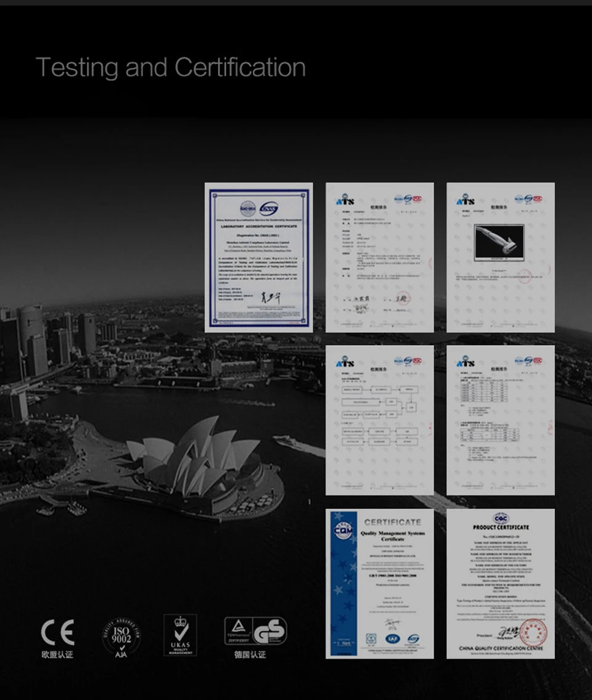Open the ATS test report with signatures
Screen dimensions: 592x700
pos(379,257)
